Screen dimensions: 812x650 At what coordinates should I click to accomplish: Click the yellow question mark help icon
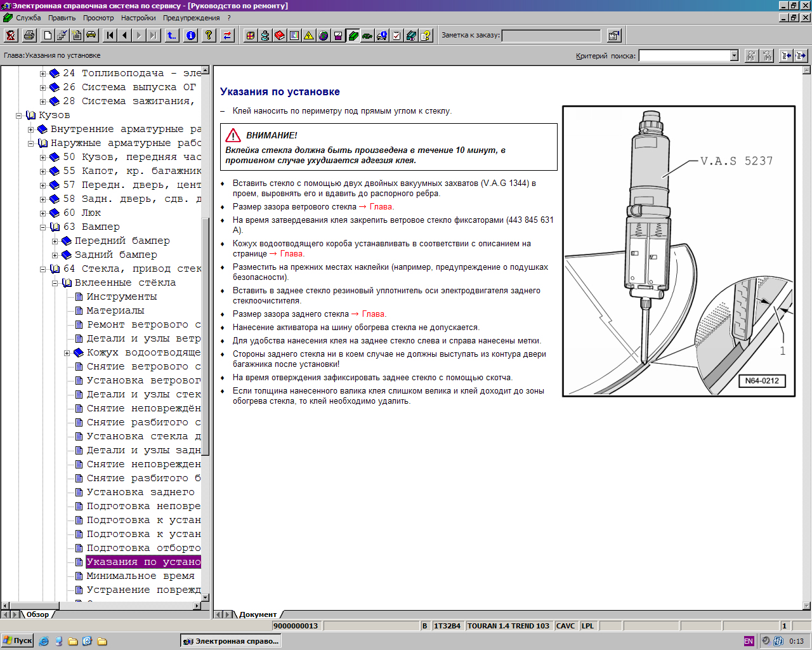(208, 36)
